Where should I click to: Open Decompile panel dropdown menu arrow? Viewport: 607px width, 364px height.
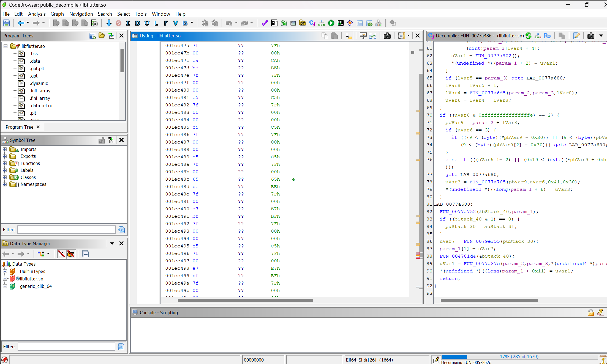pos(601,36)
